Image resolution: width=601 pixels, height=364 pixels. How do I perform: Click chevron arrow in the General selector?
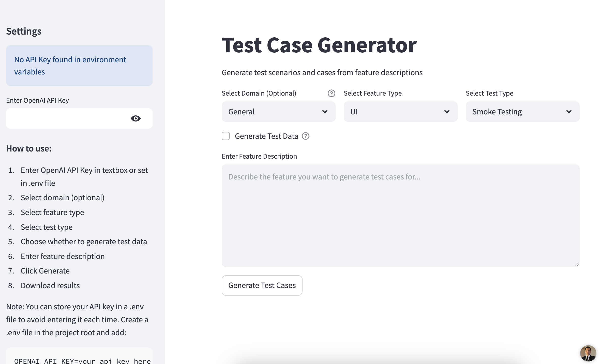point(325,112)
